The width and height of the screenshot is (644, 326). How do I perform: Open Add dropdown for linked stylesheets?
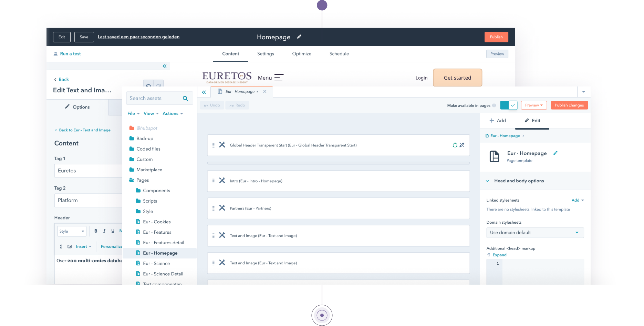tap(578, 200)
